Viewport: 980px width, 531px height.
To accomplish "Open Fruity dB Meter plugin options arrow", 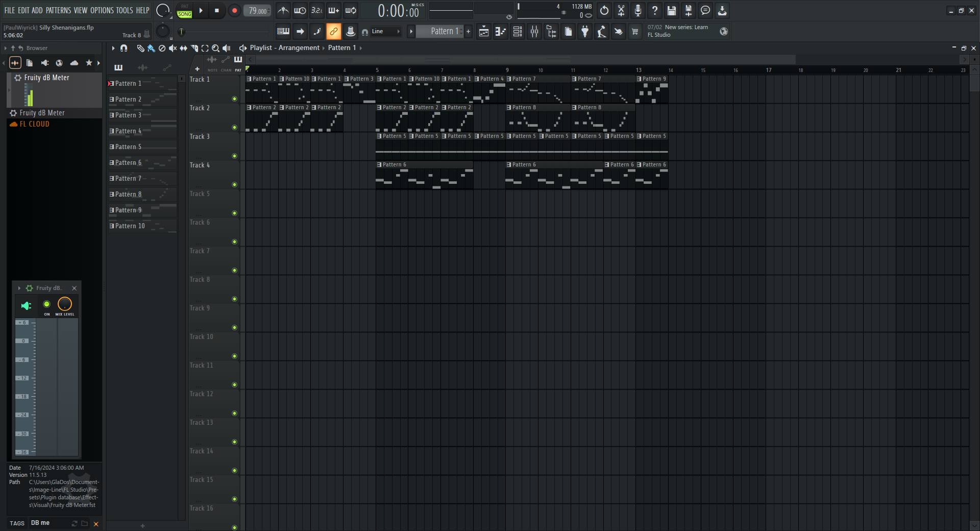I will (19, 288).
